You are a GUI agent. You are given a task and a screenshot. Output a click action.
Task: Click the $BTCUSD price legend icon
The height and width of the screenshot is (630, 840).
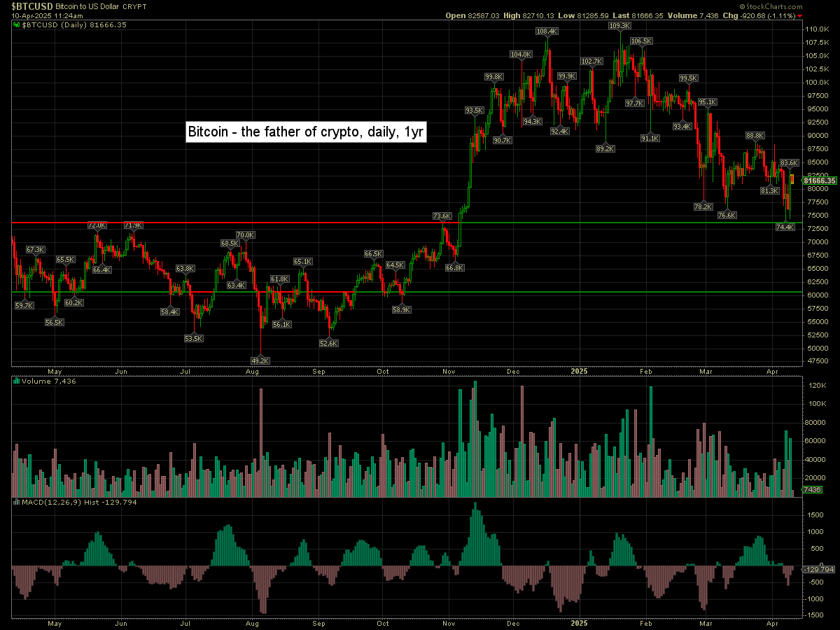pos(17,24)
